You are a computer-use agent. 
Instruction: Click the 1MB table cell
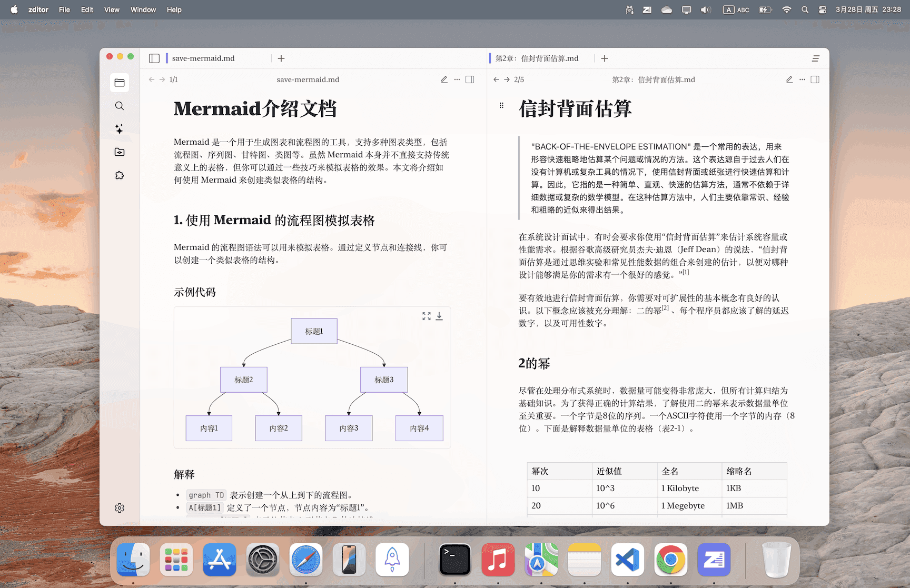click(754, 505)
